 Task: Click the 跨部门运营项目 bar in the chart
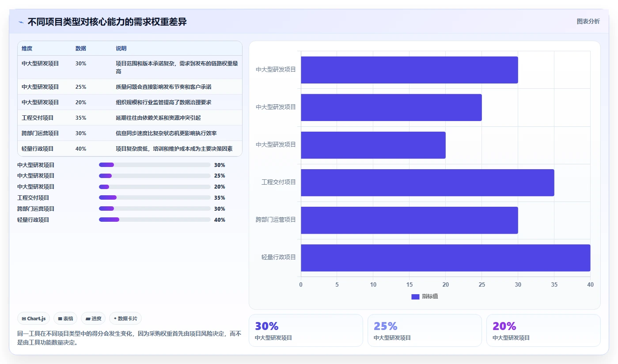[x=409, y=220]
